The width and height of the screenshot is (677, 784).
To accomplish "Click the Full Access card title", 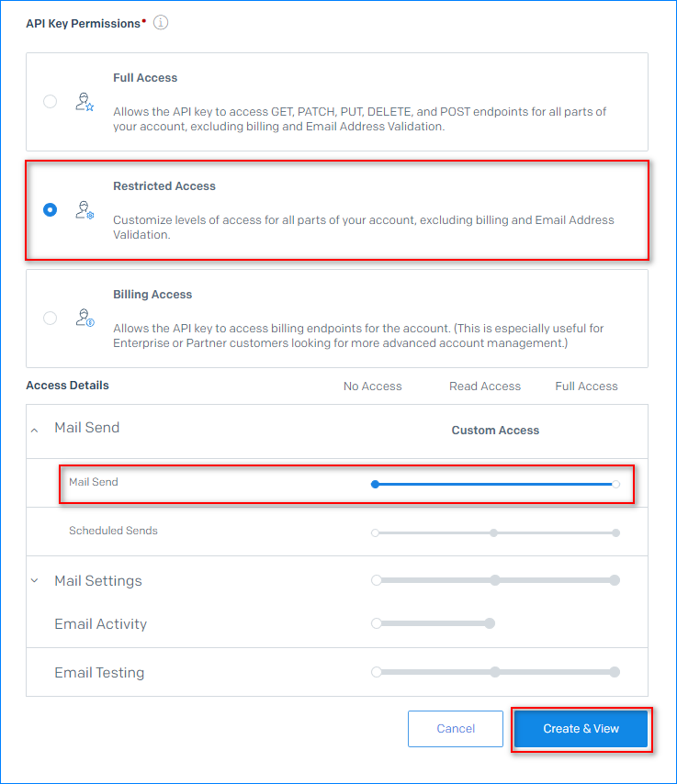I will (145, 77).
